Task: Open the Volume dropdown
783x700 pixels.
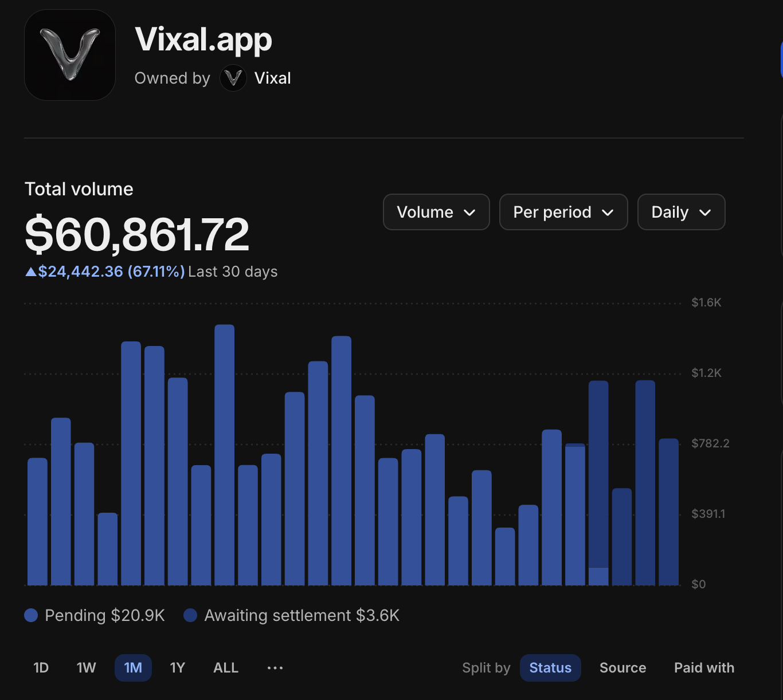Action: (436, 212)
